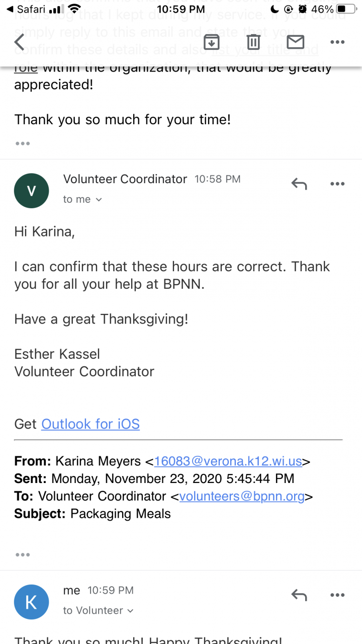Screen dimensions: 362x644
Task: Tap the Volunteer Coordinator avatar
Action: pos(32,191)
